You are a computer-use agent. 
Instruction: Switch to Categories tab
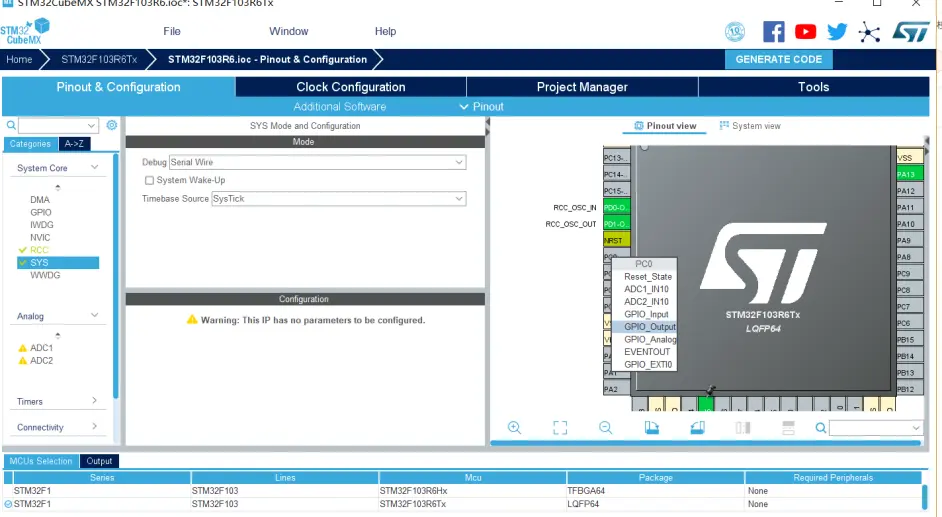click(30, 144)
